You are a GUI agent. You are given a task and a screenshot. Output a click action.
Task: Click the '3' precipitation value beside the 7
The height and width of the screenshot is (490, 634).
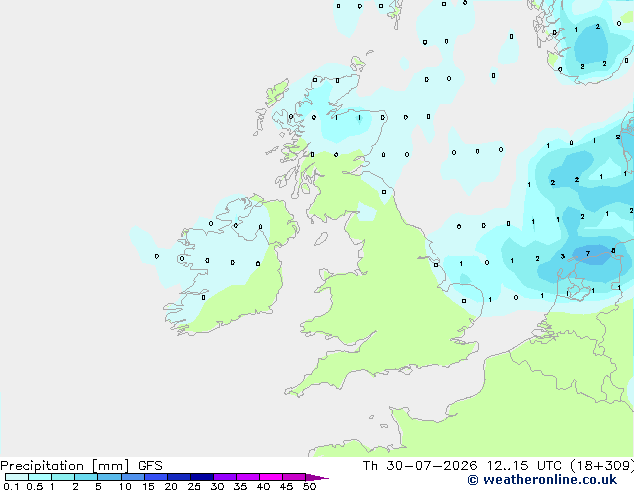pos(562,256)
